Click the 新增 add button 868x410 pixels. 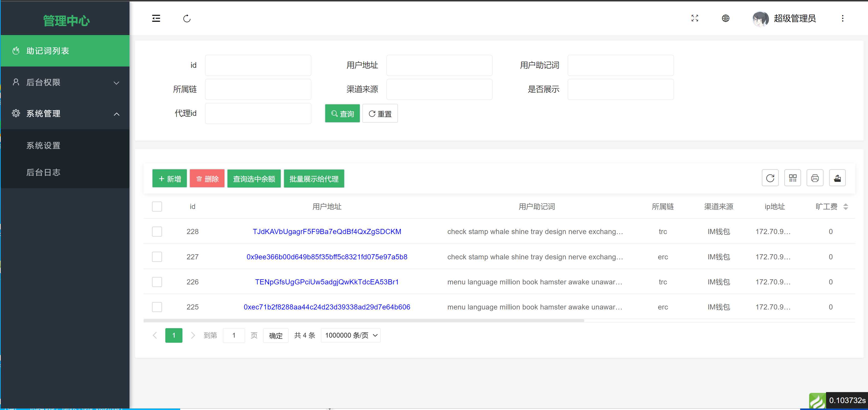tap(169, 179)
